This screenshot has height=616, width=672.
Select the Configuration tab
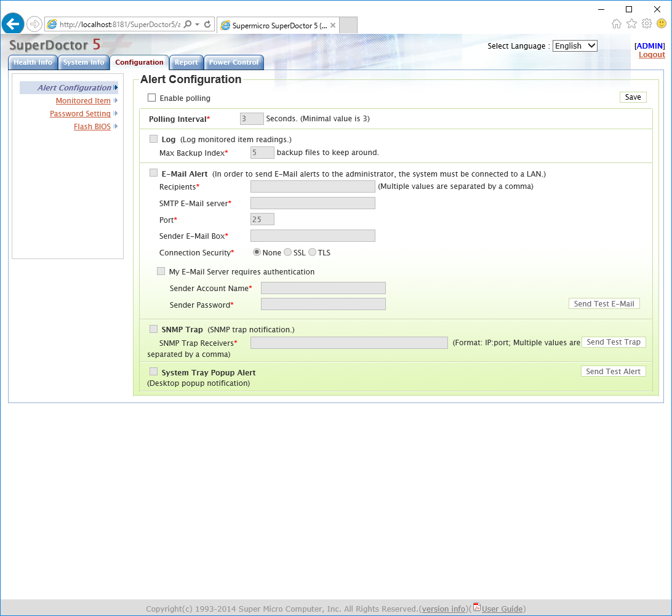[139, 63]
